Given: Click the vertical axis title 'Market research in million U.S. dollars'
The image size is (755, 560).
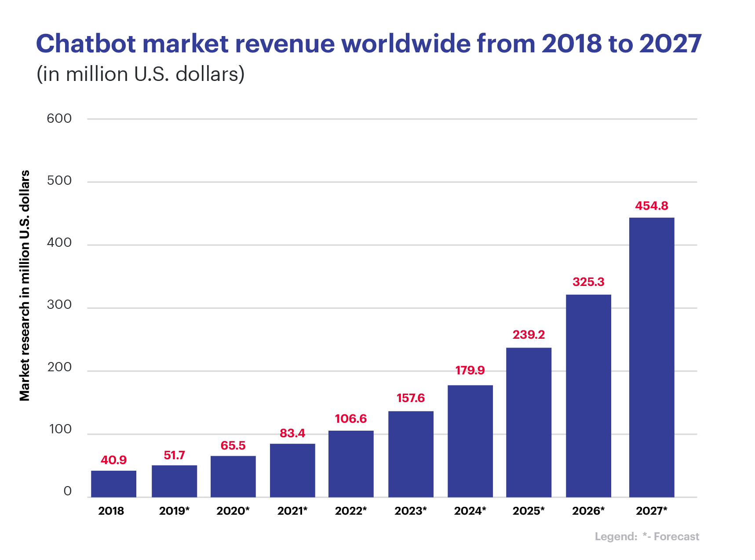Looking at the screenshot, I should pyautogui.click(x=25, y=285).
